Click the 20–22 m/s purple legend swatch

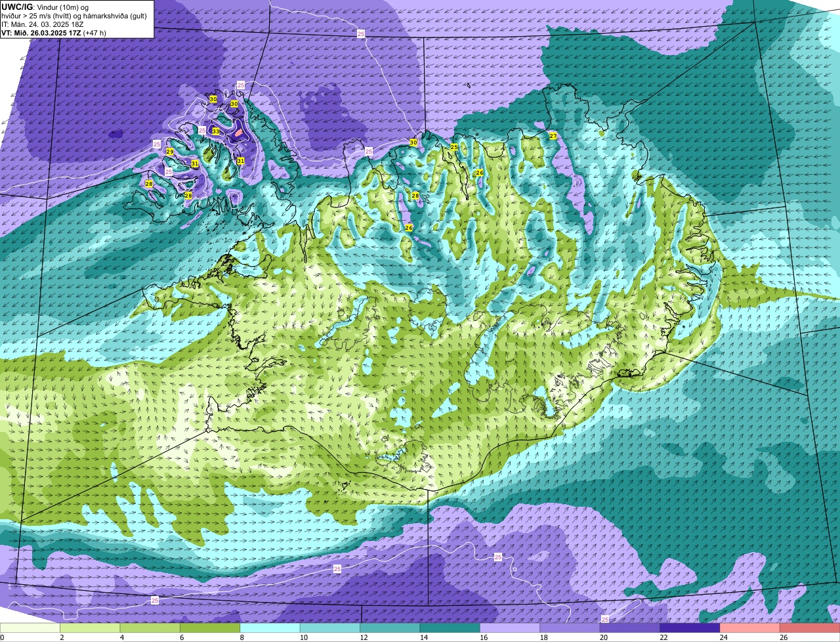tap(630, 628)
